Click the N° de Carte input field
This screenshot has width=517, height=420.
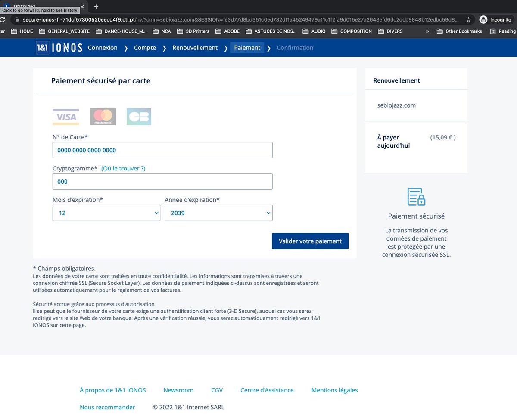click(162, 150)
